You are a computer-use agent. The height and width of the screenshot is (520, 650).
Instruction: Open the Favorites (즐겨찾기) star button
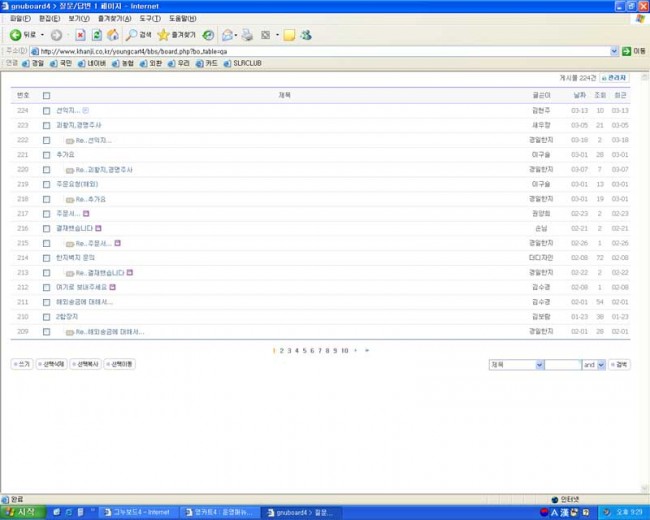click(x=177, y=35)
